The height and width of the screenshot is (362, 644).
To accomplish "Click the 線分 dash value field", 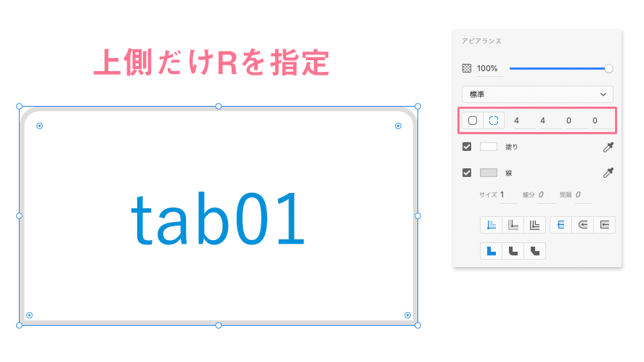I will [546, 195].
